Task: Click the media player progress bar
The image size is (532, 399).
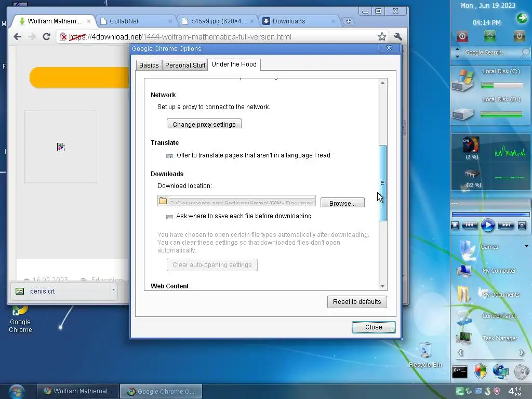Action: point(490,215)
